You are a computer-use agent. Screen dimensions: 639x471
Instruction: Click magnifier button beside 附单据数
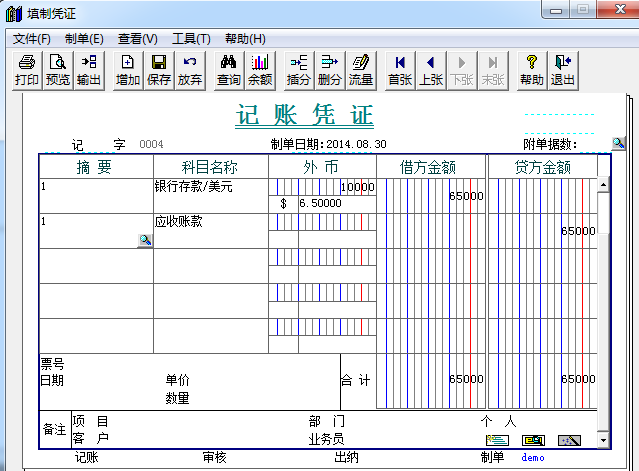(619, 144)
